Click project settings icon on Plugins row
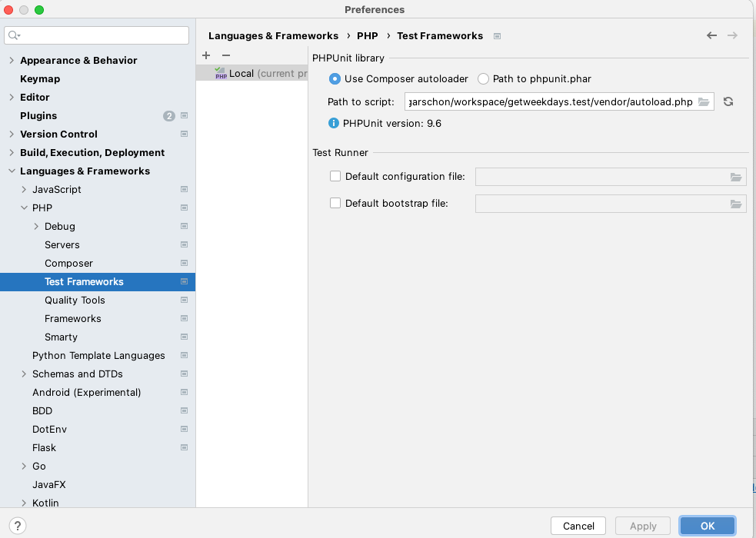The height and width of the screenshot is (538, 756). click(x=184, y=115)
